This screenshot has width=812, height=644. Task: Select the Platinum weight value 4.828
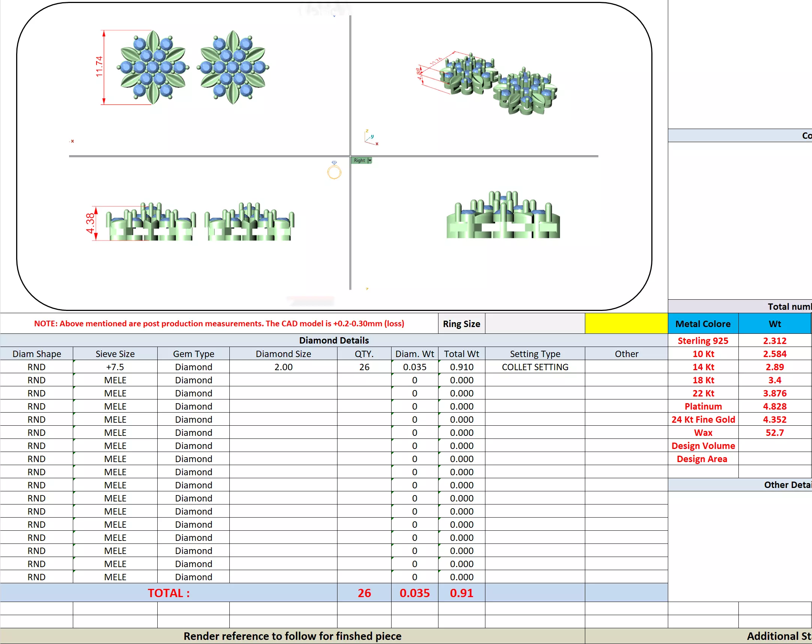click(x=774, y=407)
